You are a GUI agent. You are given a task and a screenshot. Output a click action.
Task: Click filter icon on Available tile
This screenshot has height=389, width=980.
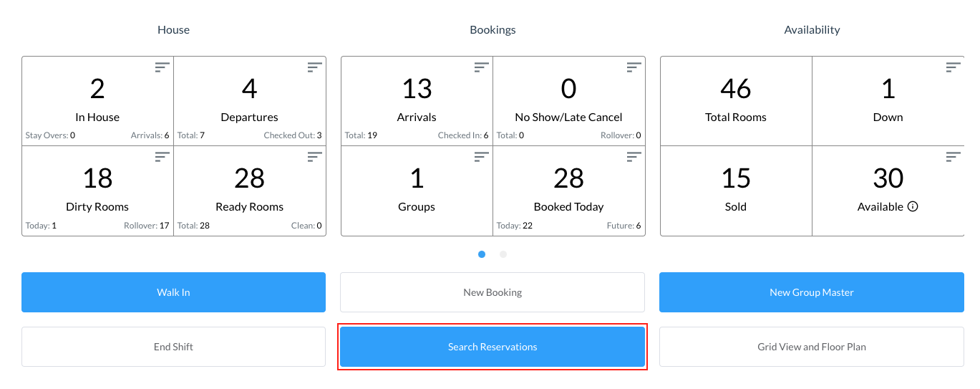click(953, 156)
